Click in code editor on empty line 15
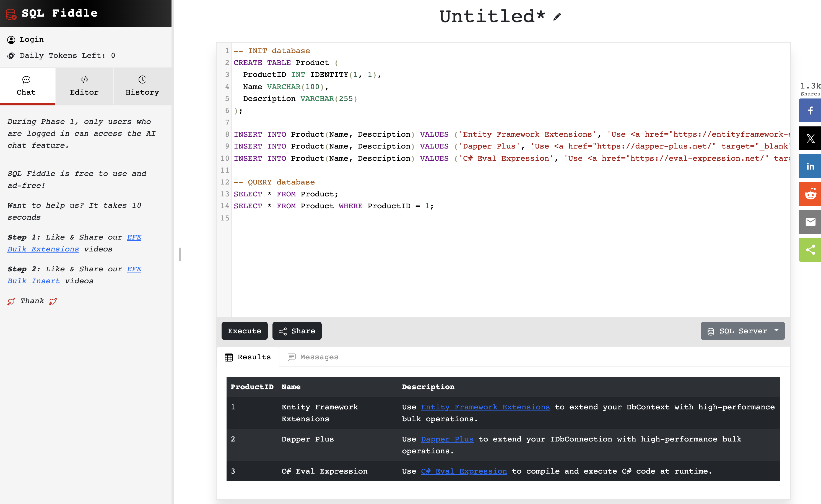The image size is (821, 504). coord(511,218)
